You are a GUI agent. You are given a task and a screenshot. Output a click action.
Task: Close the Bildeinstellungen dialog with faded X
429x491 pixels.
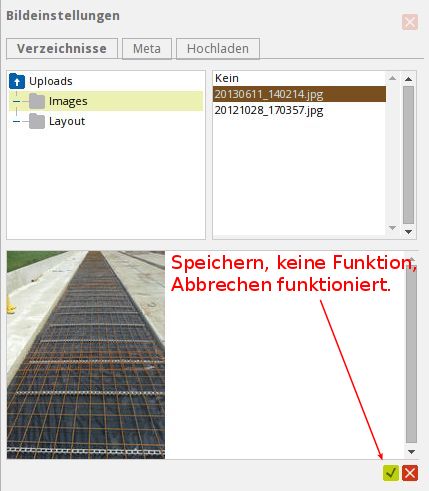(x=410, y=22)
